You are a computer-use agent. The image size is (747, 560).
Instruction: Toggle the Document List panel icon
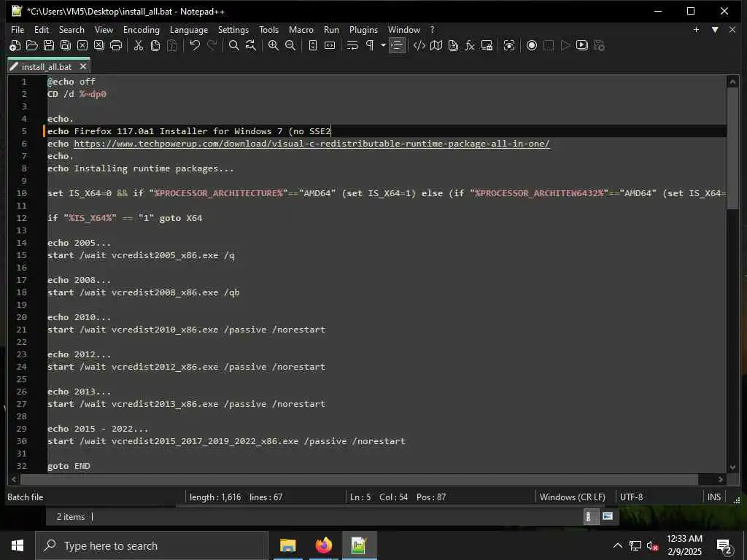point(453,46)
